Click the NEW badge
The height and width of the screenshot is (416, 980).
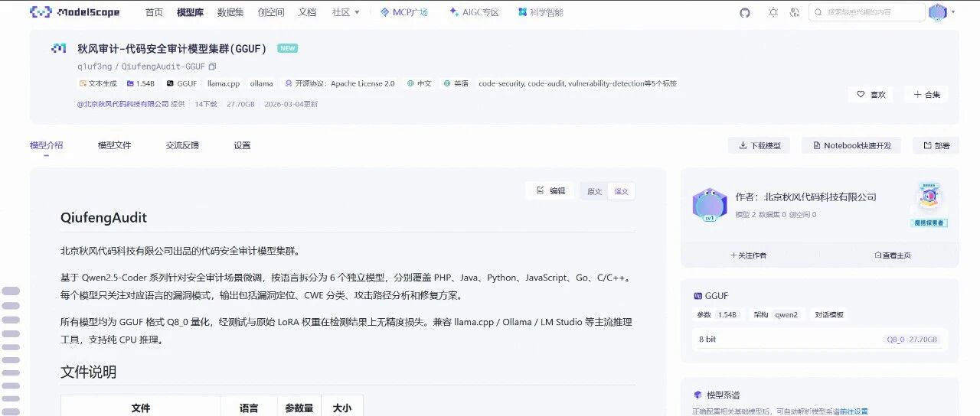(x=287, y=48)
